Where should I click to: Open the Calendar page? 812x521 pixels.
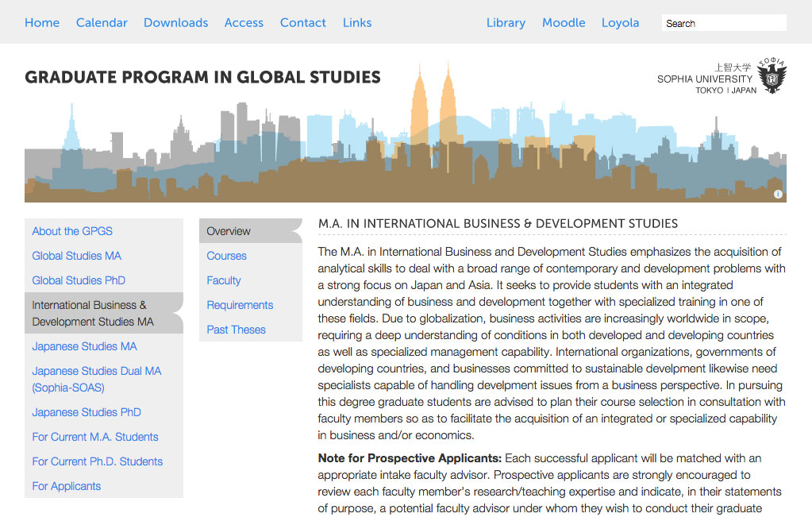click(x=102, y=23)
